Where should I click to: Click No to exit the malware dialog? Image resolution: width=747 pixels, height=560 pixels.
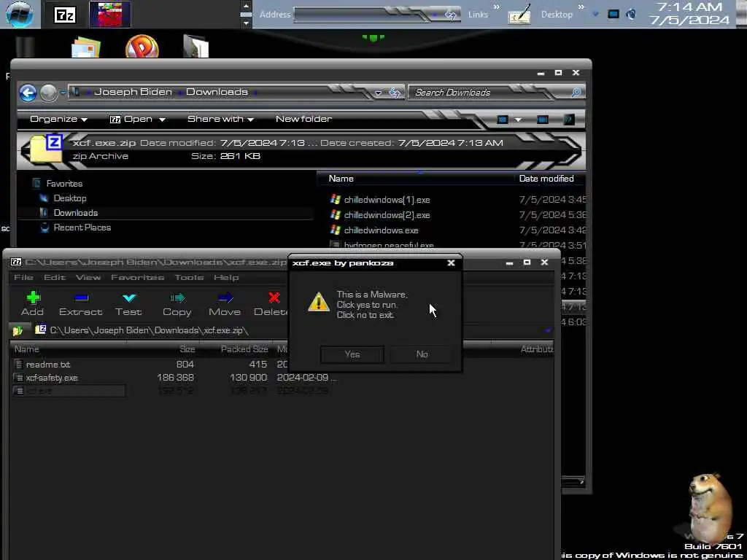pos(422,354)
